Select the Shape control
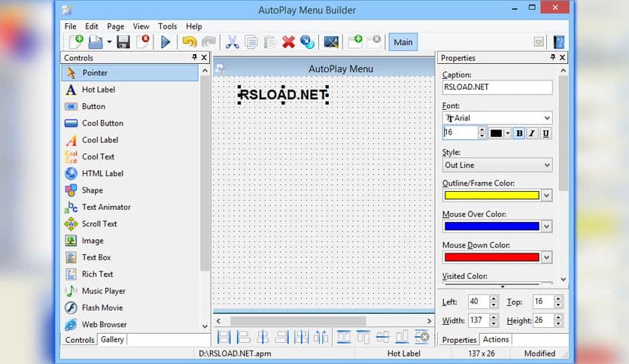 pyautogui.click(x=130, y=190)
